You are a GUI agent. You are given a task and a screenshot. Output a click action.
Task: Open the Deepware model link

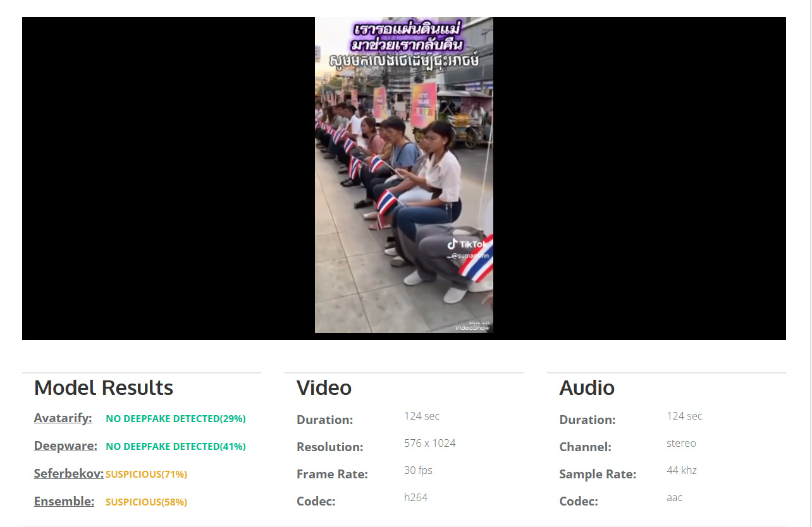[x=65, y=446]
